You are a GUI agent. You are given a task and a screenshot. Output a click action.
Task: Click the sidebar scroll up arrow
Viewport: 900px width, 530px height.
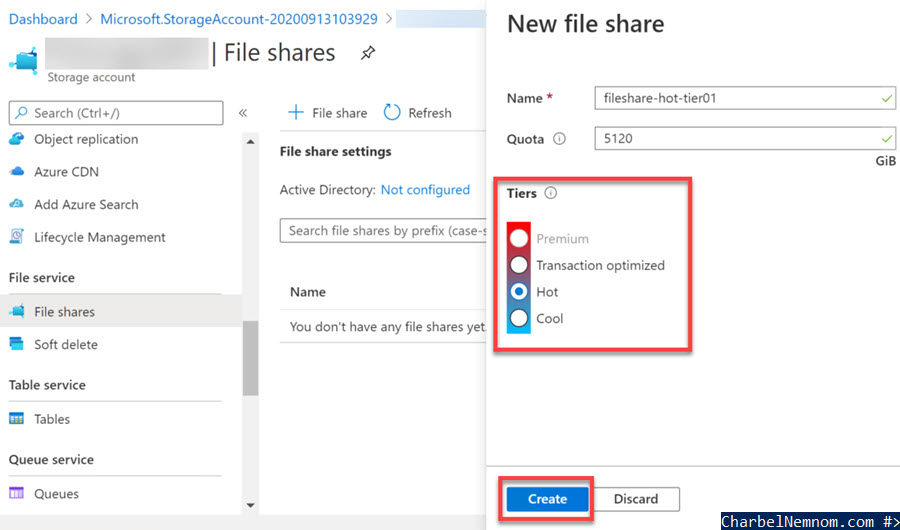(250, 141)
